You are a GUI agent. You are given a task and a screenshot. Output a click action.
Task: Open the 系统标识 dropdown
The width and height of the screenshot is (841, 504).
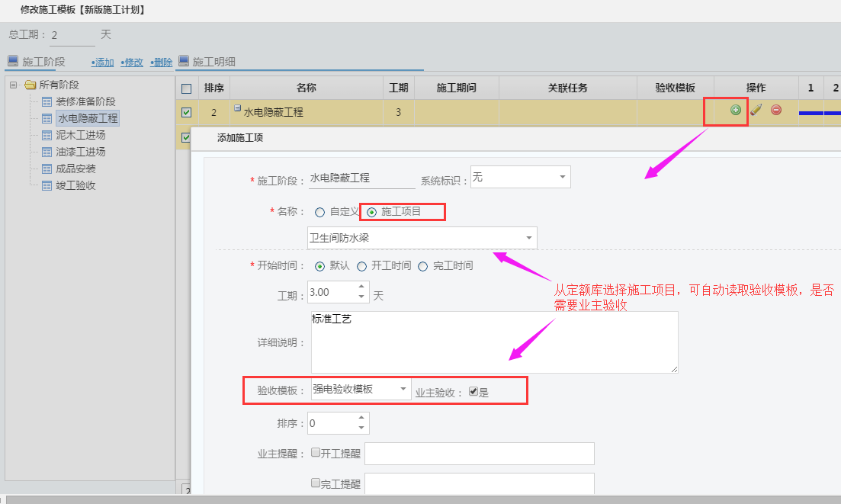coord(562,178)
